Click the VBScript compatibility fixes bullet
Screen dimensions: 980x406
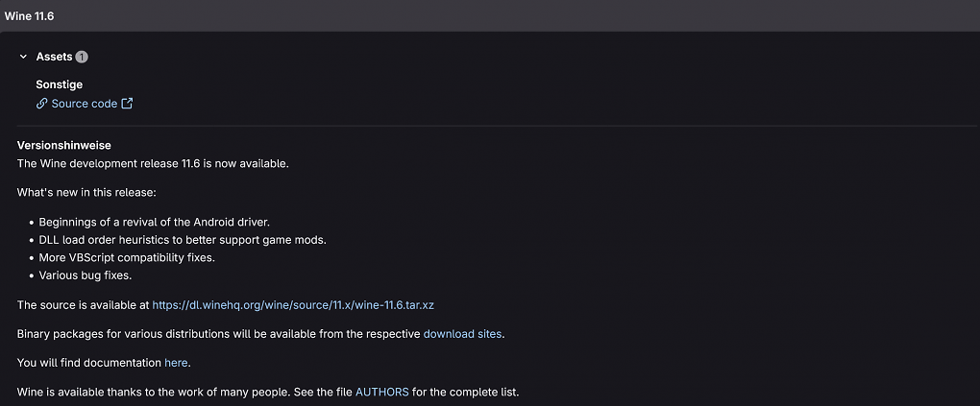pos(127,257)
